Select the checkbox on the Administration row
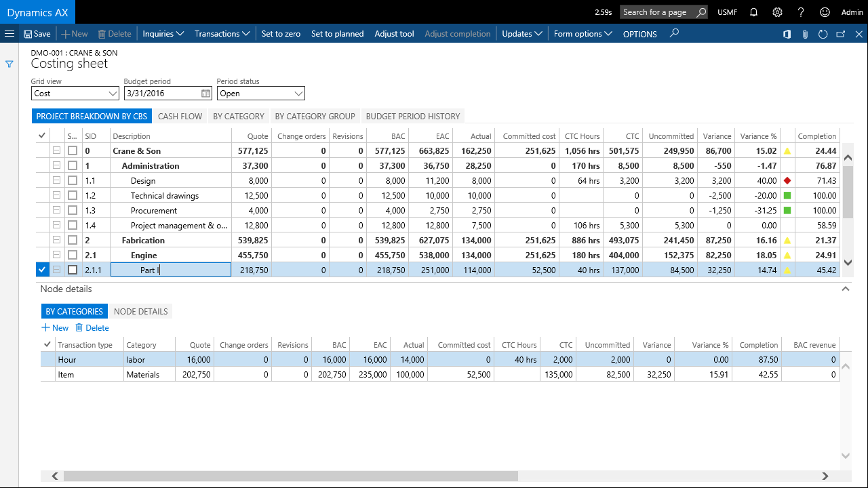The height and width of the screenshot is (488, 868). click(x=73, y=165)
